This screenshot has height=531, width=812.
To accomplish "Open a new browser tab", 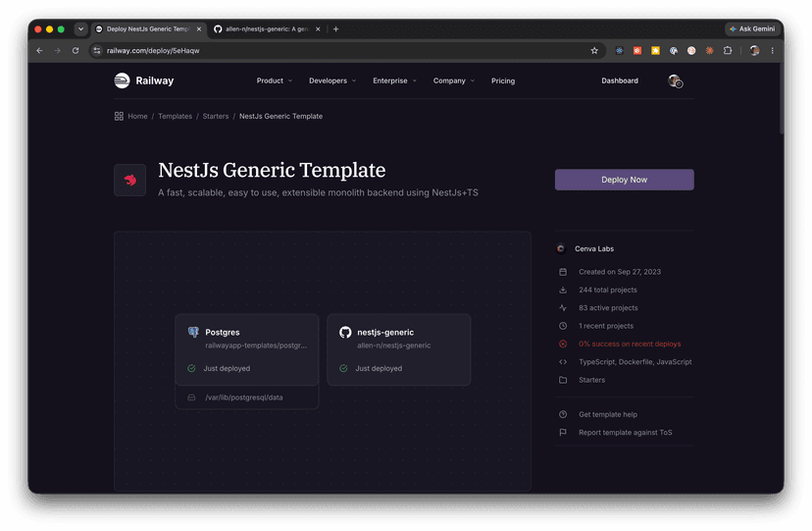I will [335, 29].
